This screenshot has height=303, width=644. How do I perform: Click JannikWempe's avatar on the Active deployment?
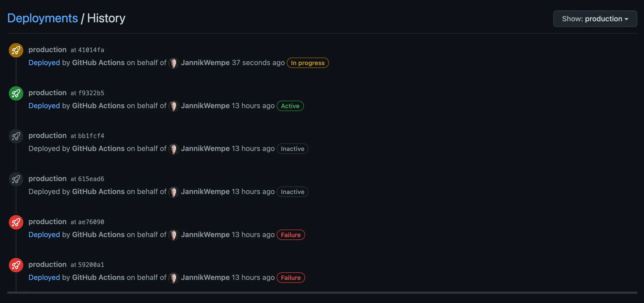tap(174, 106)
